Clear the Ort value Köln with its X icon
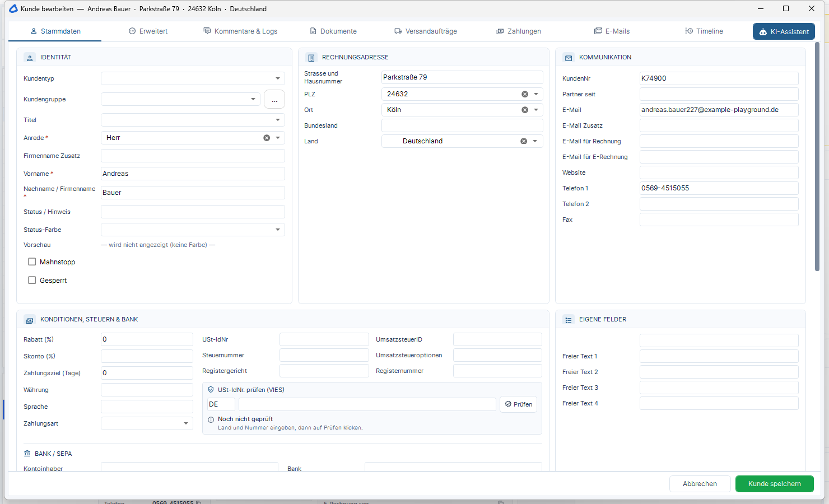829x504 pixels. [x=525, y=110]
